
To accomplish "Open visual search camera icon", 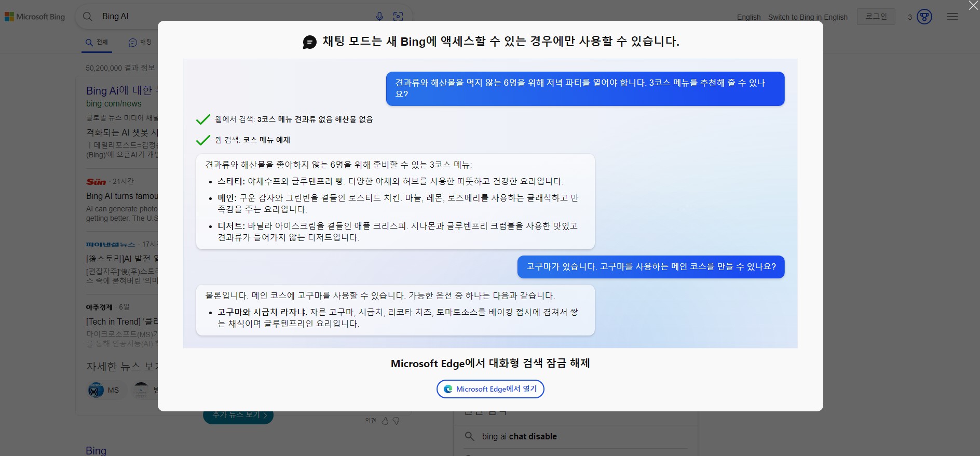I will coord(398,17).
